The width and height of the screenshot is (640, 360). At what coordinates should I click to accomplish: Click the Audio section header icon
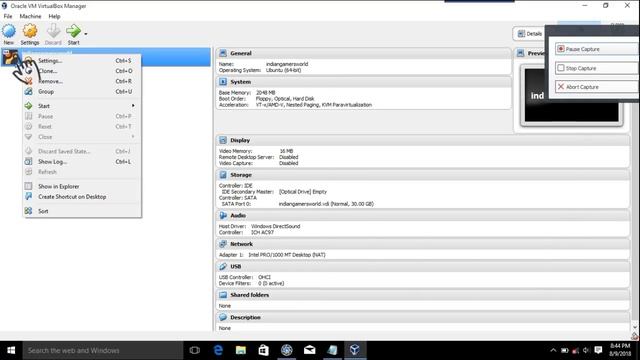coord(223,215)
